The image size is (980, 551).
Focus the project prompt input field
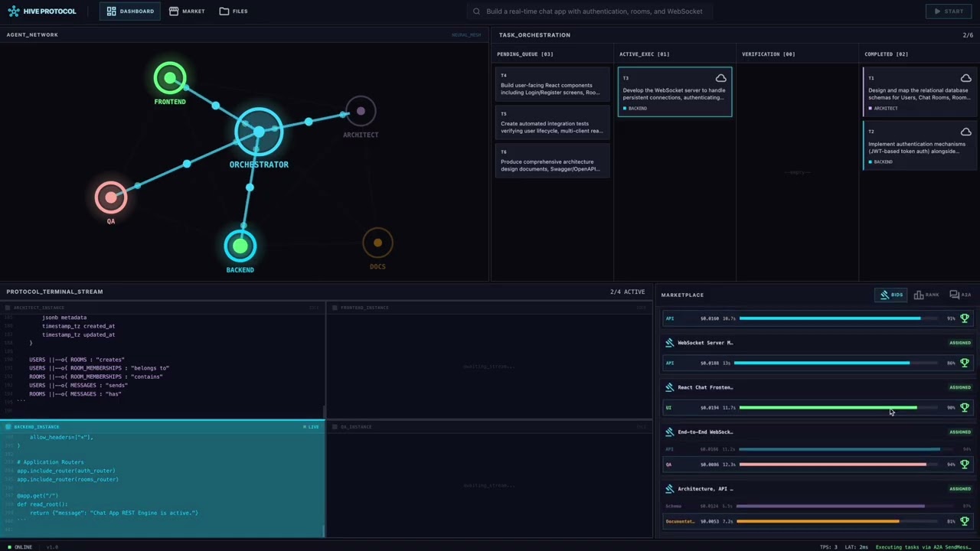pos(590,11)
